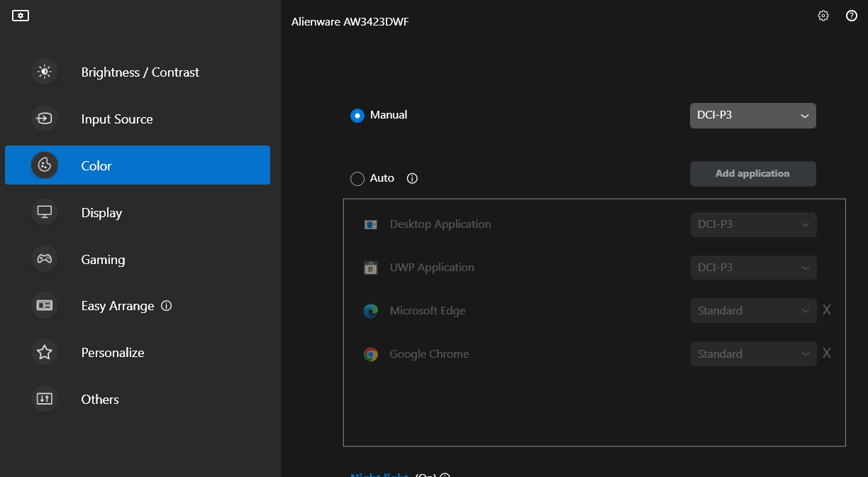Select the Color section in the sidebar
The image size is (868, 477).
138,165
